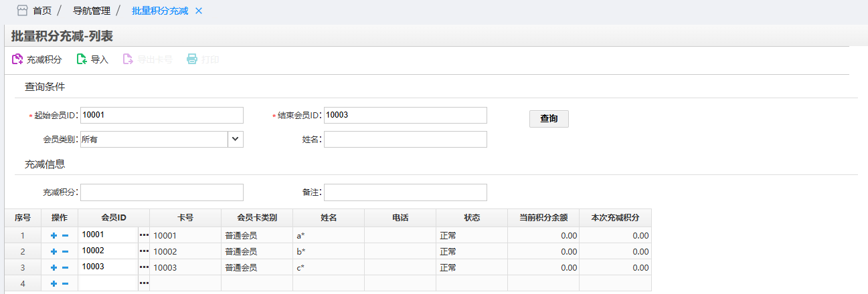
Task: Click plus icon in row 1
Action: click(x=54, y=235)
